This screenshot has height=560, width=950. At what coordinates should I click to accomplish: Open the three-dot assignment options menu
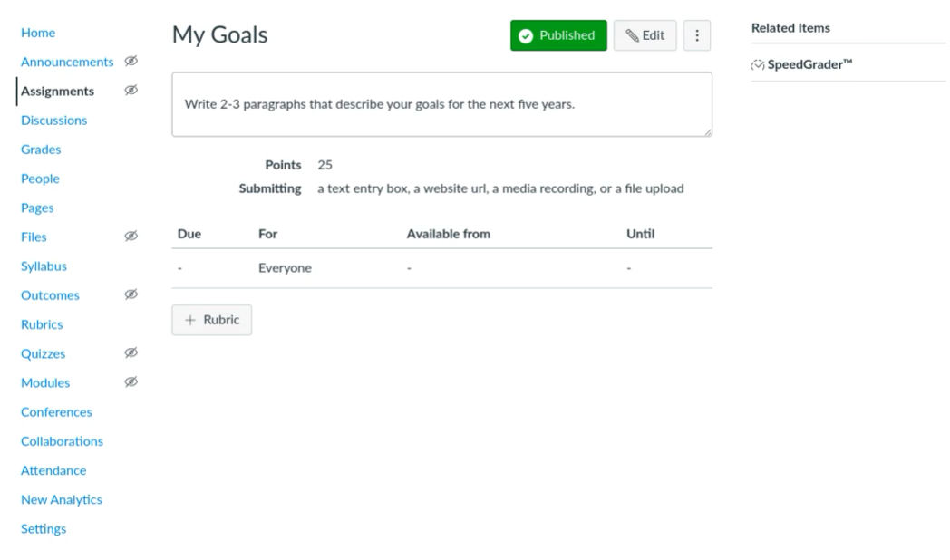pyautogui.click(x=696, y=35)
